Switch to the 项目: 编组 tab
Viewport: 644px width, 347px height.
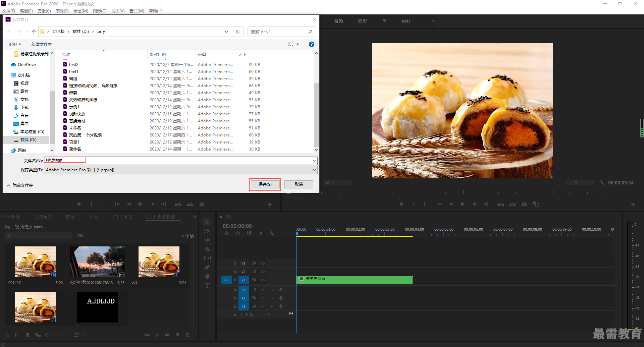tap(122, 217)
